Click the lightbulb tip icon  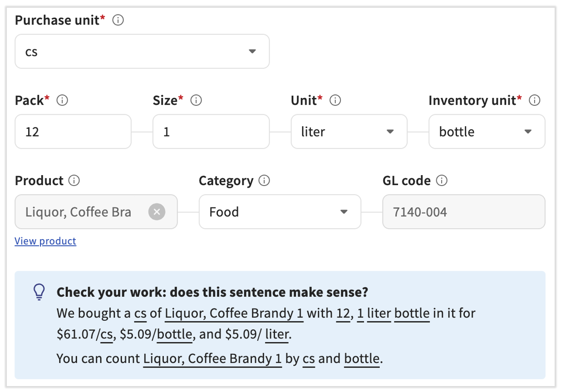point(39,292)
